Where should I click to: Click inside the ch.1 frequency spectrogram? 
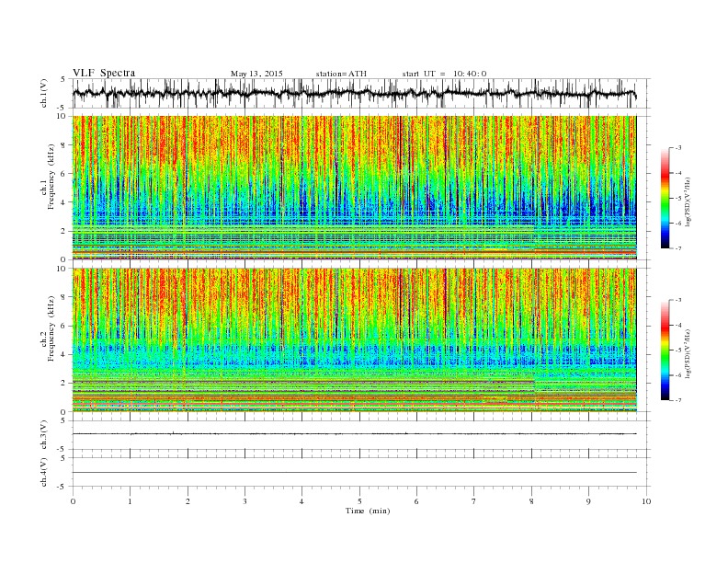[354, 188]
